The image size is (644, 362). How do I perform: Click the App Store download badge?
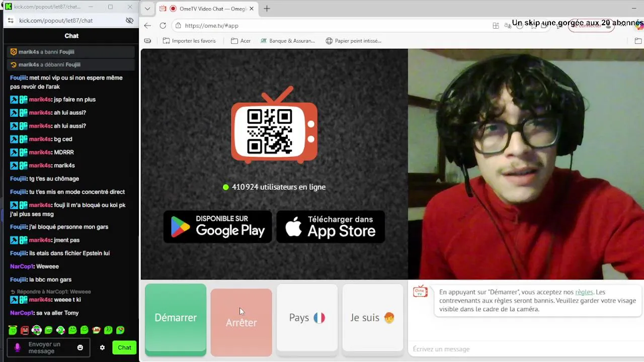click(331, 227)
